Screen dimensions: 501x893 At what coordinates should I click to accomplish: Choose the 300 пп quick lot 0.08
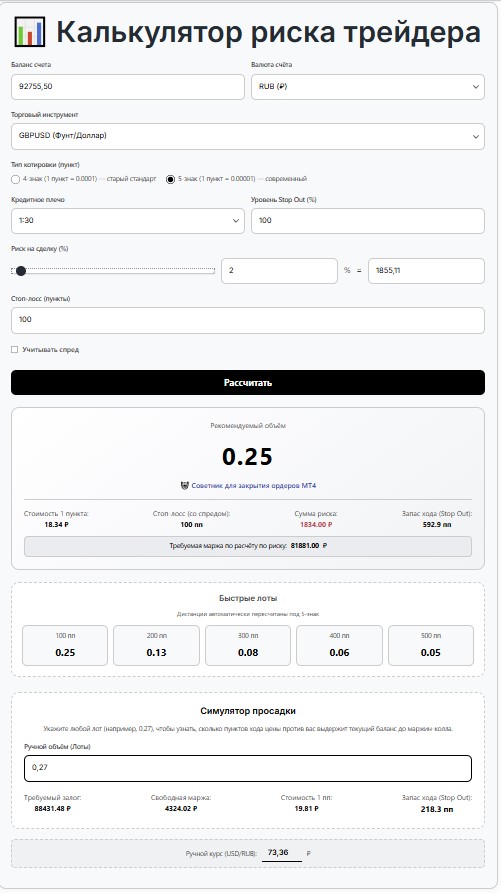tap(248, 645)
